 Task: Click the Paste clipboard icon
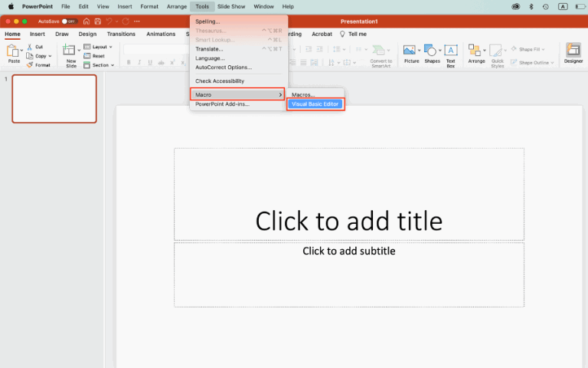pos(13,51)
